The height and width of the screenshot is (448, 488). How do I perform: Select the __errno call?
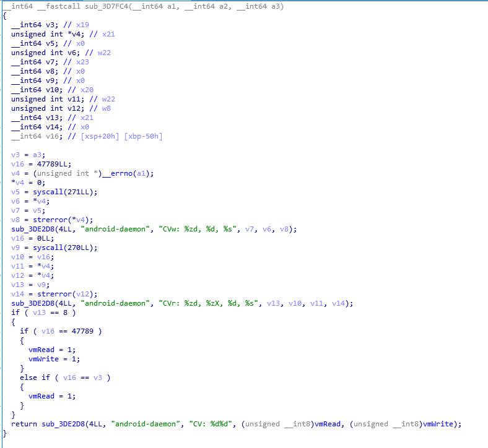click(x=128, y=173)
